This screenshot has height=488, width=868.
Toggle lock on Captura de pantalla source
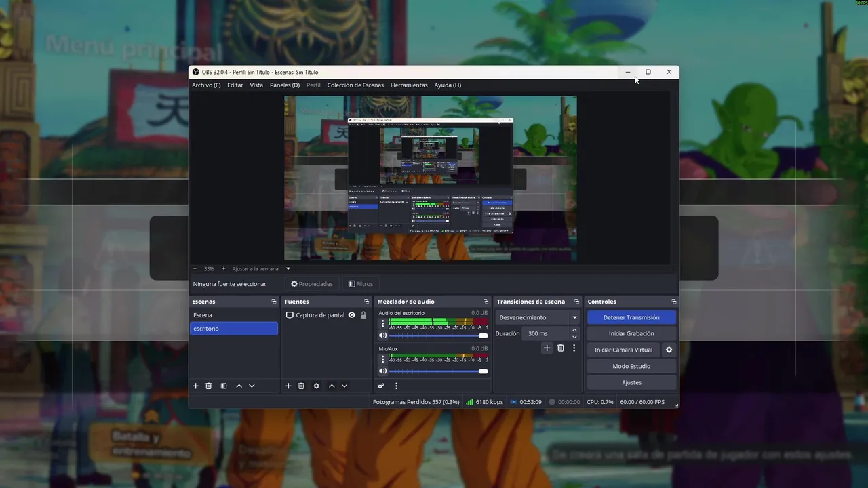(363, 315)
